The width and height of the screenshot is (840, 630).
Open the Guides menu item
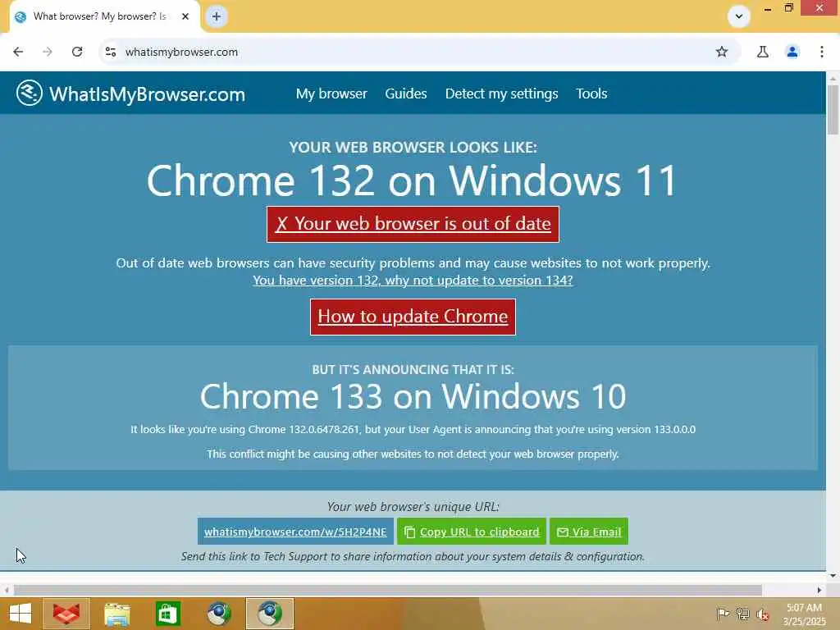(x=406, y=94)
